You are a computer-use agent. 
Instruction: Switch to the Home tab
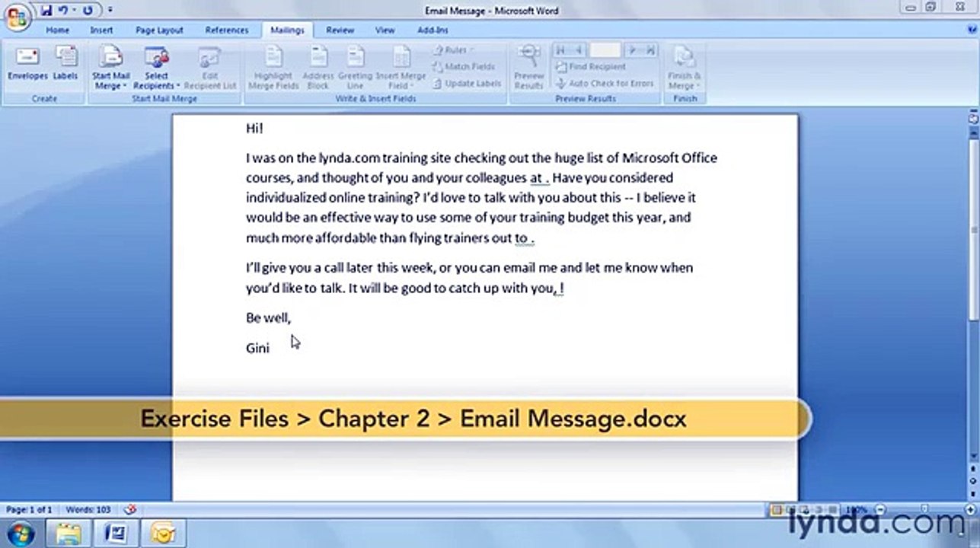(58, 30)
